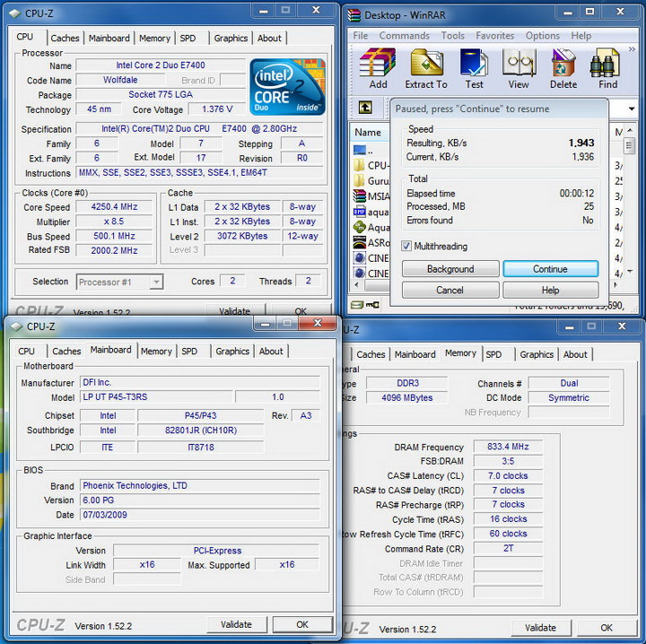Select the ASRo file in WinRAR list
This screenshot has height=644, width=646.
coord(371,243)
